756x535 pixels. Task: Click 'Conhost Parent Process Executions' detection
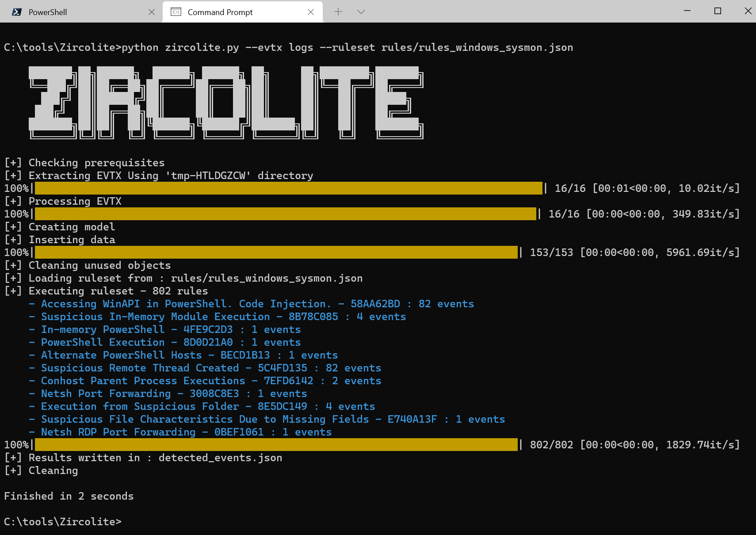(x=205, y=381)
